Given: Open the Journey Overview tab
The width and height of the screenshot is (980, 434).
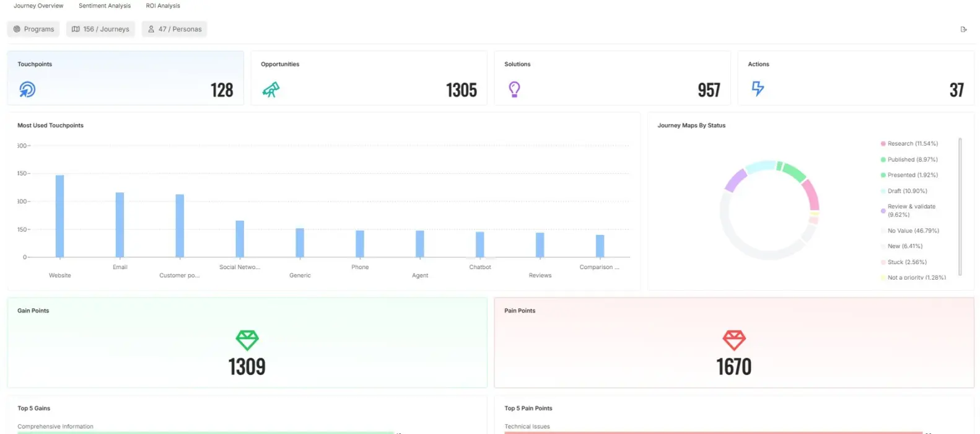Looking at the screenshot, I should [x=38, y=6].
